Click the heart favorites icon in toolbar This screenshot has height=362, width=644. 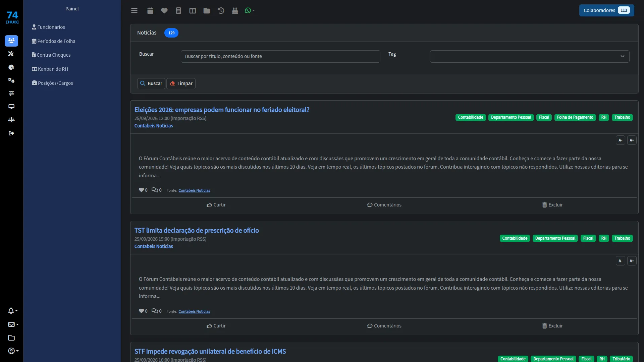(164, 10)
